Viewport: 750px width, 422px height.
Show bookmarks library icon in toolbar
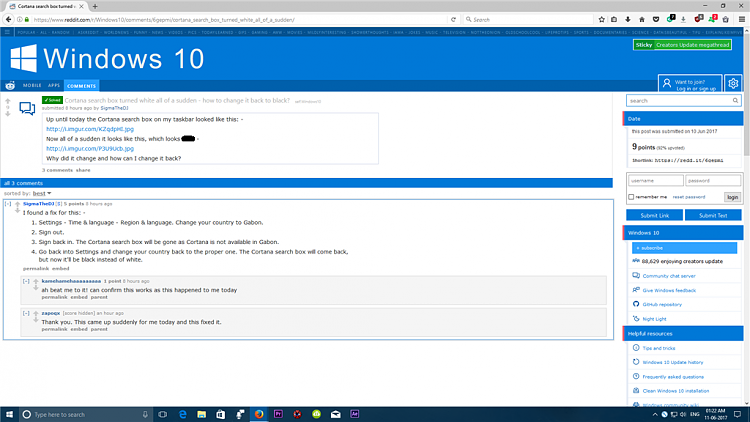coord(614,20)
